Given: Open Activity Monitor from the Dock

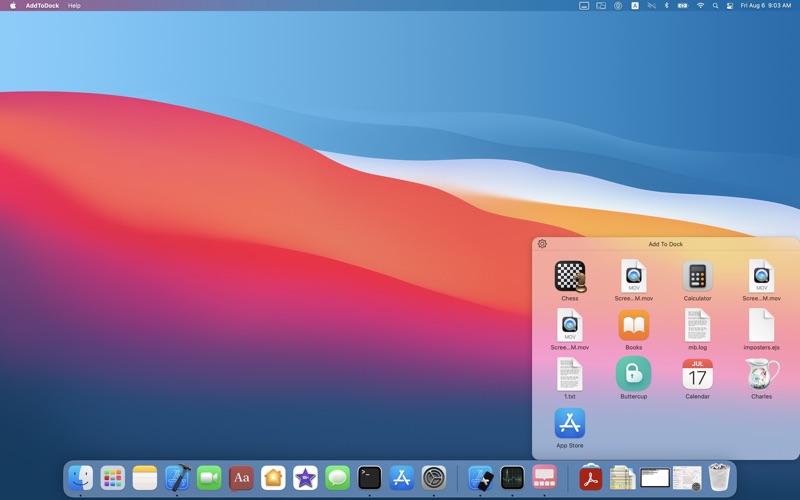Looking at the screenshot, I should tap(512, 478).
